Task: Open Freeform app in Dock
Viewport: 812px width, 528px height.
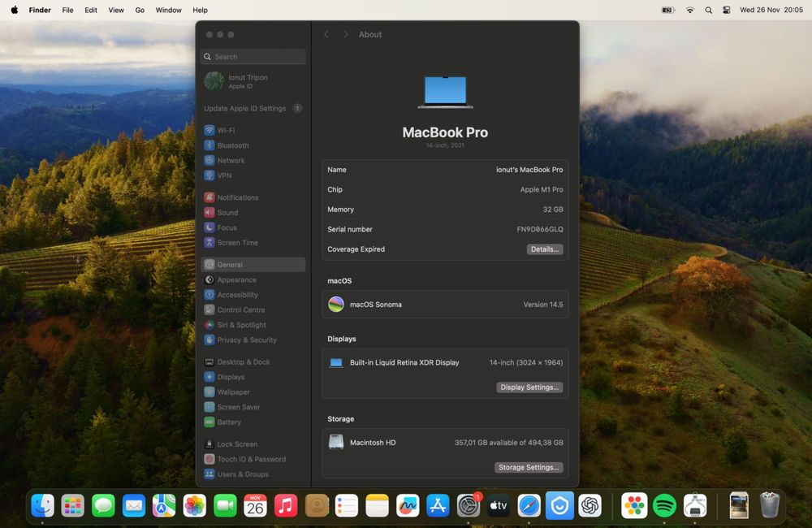Action: coord(408,505)
